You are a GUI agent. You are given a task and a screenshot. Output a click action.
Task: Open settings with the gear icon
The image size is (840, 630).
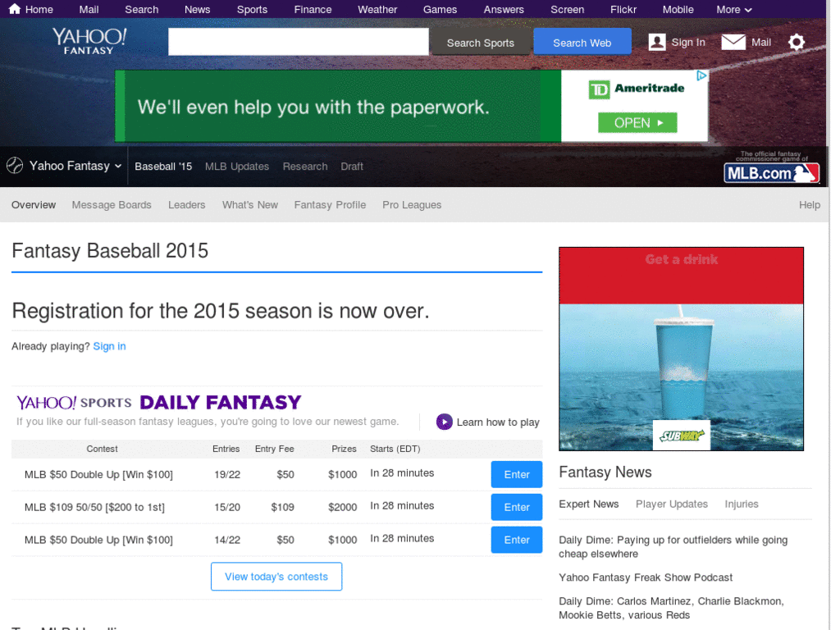(797, 42)
